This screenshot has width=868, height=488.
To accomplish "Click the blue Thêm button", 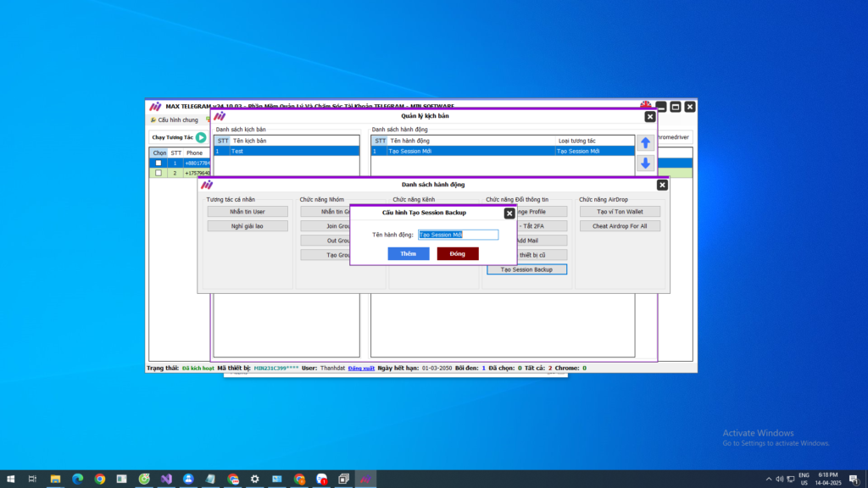I will 409,253.
